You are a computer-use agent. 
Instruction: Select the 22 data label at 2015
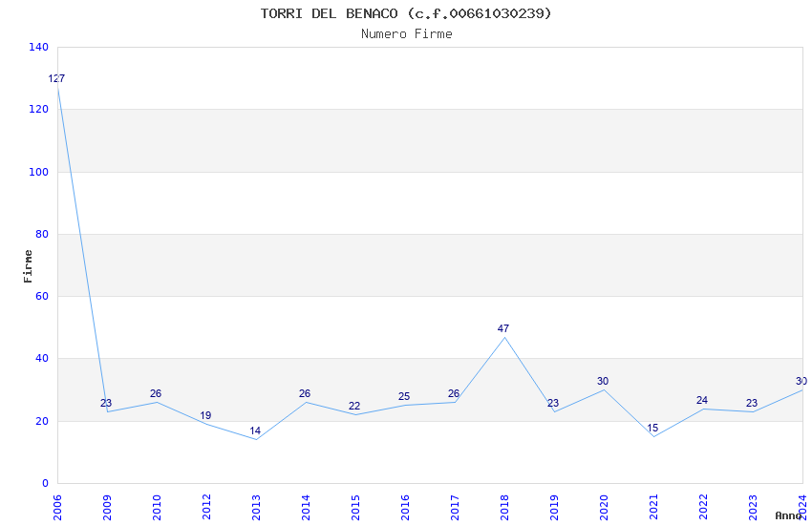(x=353, y=406)
